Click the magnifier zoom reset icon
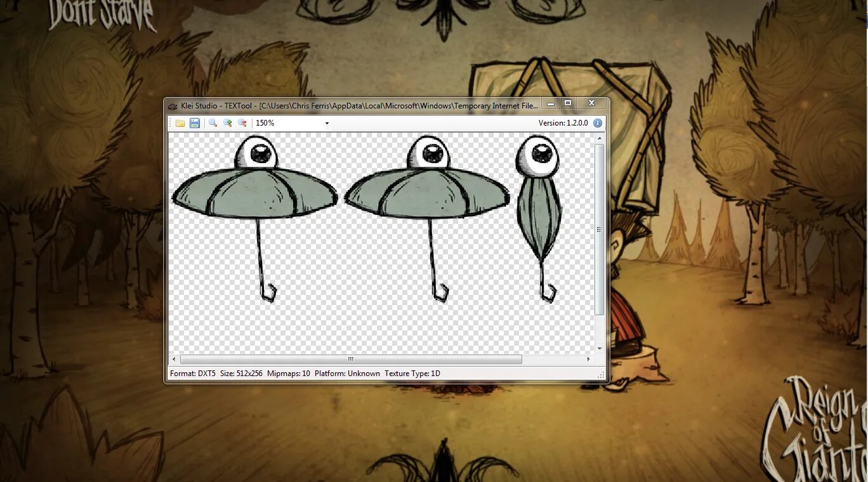The width and height of the screenshot is (868, 482). [x=213, y=123]
